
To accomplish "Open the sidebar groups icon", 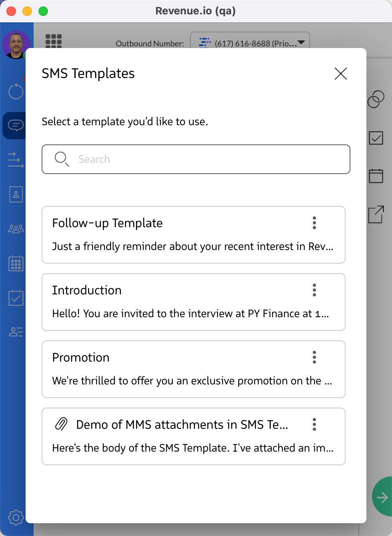I will coord(16,229).
